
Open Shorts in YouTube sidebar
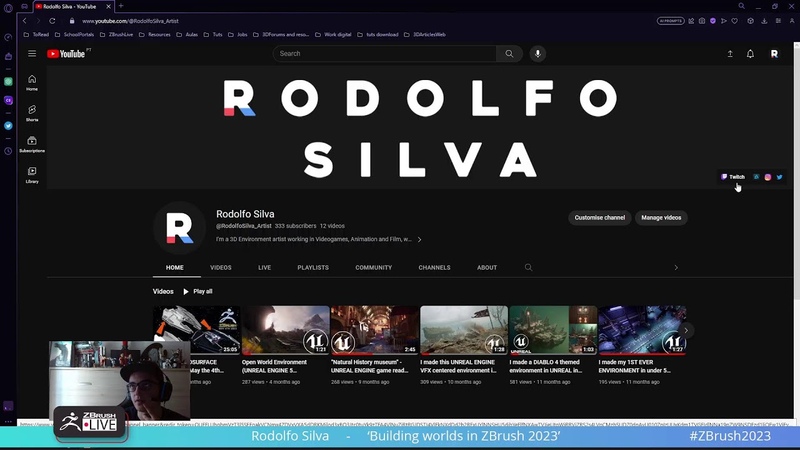(x=32, y=113)
